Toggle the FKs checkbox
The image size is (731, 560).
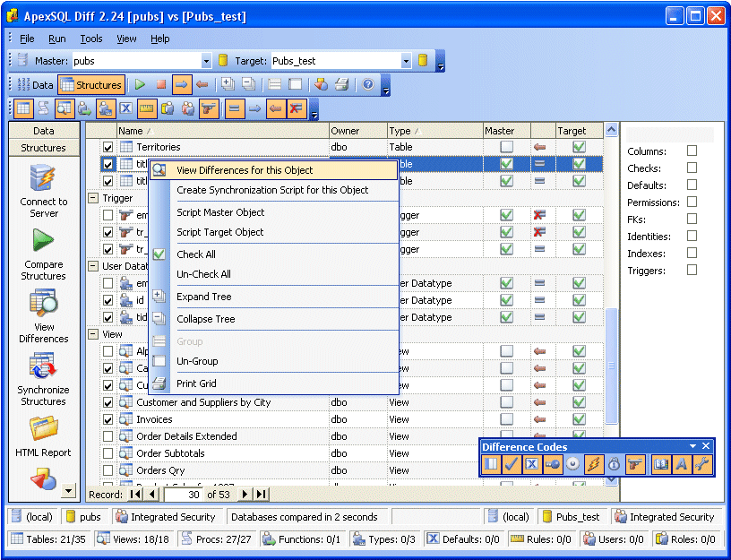pyautogui.click(x=692, y=219)
